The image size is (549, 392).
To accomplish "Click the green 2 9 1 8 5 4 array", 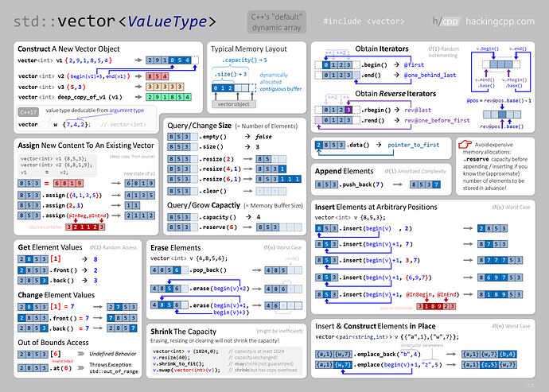I will pyautogui.click(x=169, y=97).
